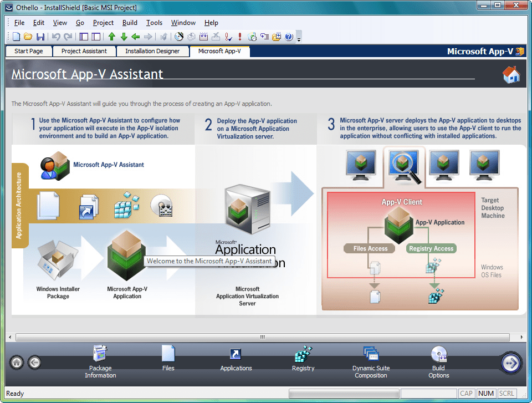Click the Open project toolbar icon

tap(28, 37)
